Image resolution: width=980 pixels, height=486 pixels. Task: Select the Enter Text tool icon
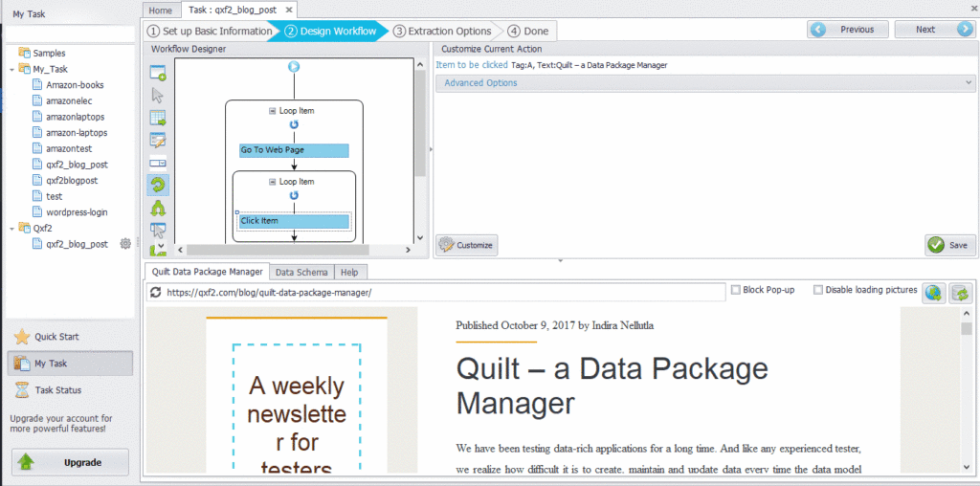click(x=158, y=141)
